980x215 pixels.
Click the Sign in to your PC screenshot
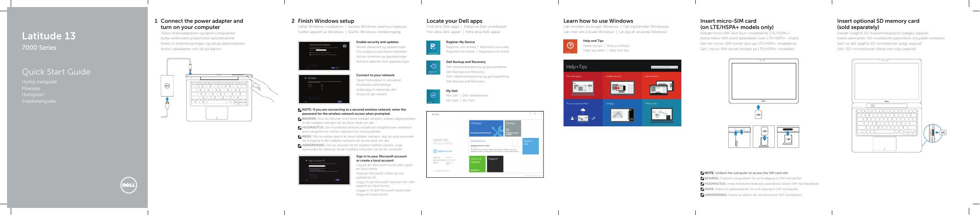(x=324, y=170)
